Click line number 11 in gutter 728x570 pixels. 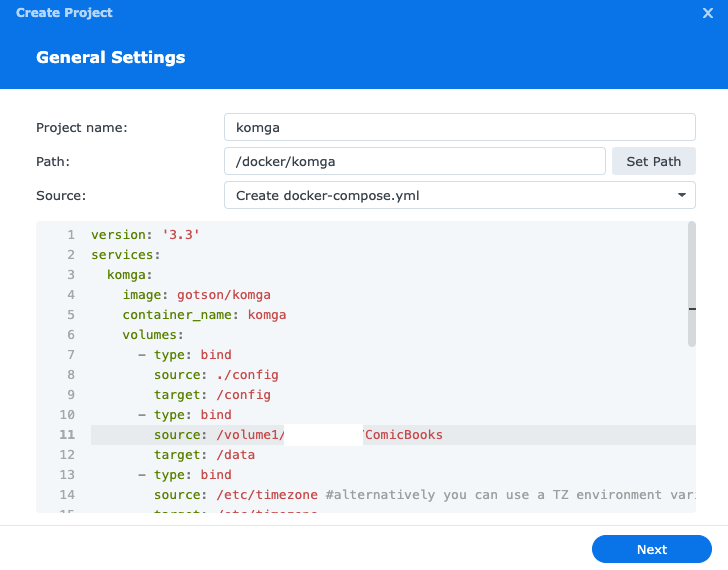pyautogui.click(x=67, y=435)
